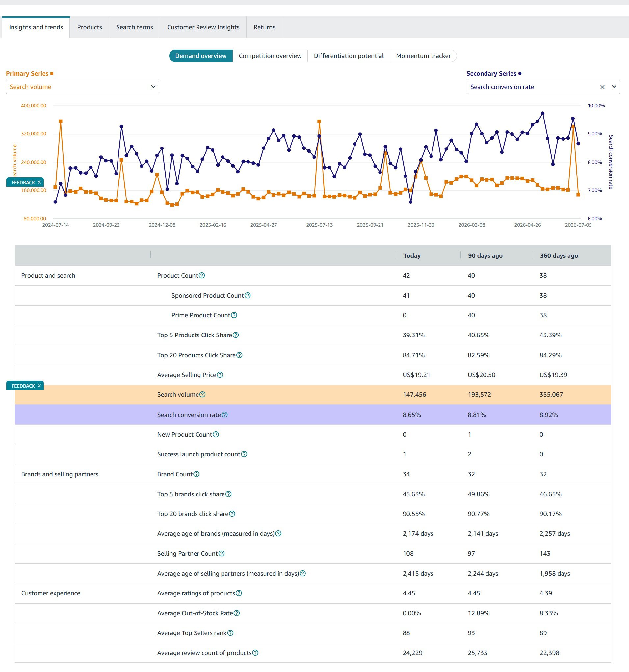
Task: Open help icon beside Sponsored Product Count
Action: pyautogui.click(x=248, y=295)
